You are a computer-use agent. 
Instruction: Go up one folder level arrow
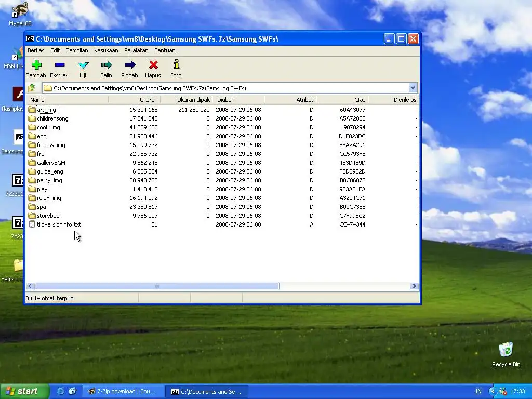click(32, 88)
